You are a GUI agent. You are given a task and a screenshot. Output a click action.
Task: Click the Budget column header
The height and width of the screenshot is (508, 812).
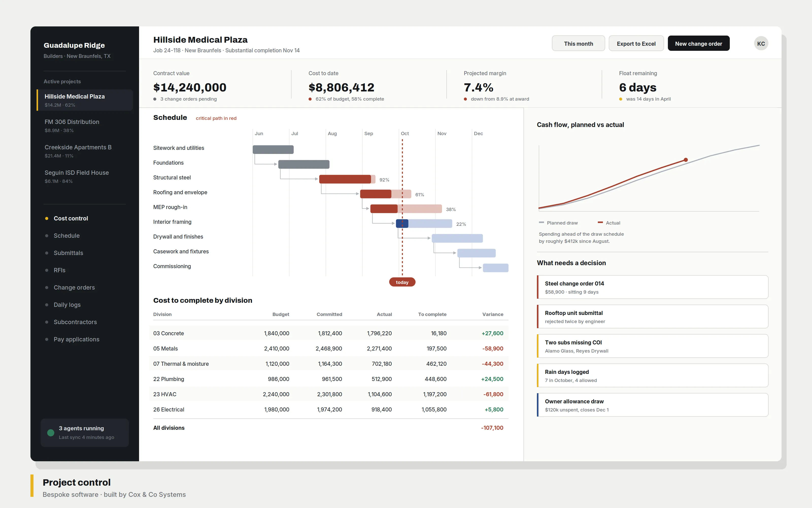click(281, 314)
